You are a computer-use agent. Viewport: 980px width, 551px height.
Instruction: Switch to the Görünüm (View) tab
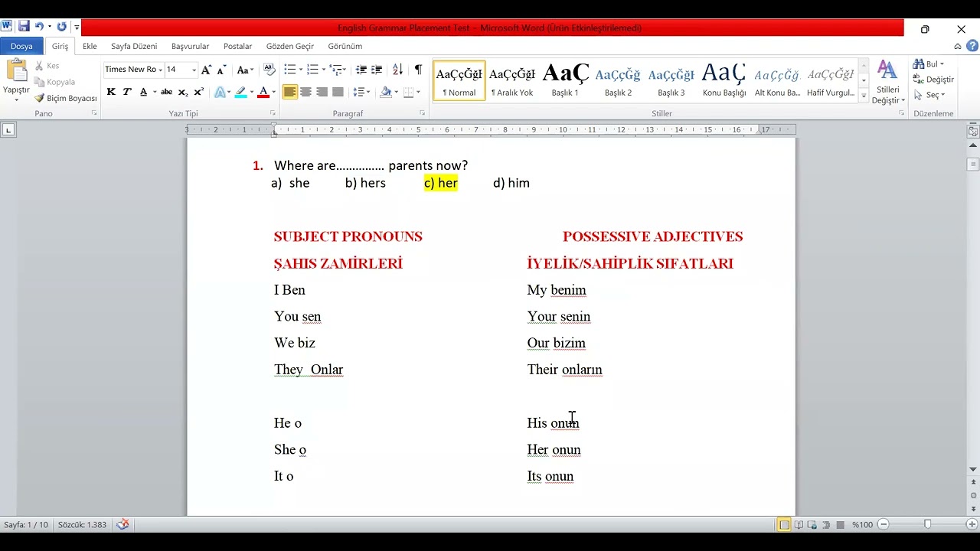coord(345,46)
